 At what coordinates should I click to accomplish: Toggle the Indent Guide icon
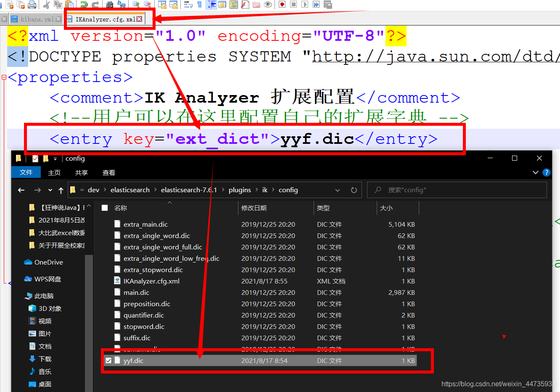coord(211,5)
